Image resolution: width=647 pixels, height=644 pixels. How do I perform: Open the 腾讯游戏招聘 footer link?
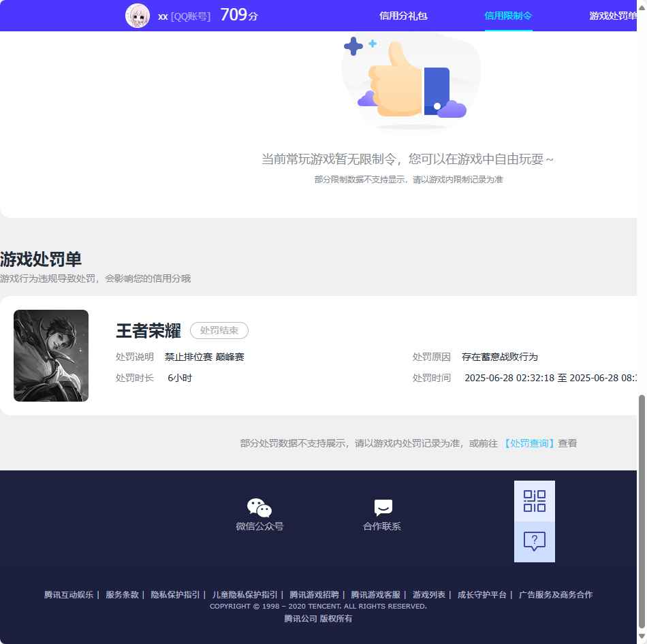[314, 594]
